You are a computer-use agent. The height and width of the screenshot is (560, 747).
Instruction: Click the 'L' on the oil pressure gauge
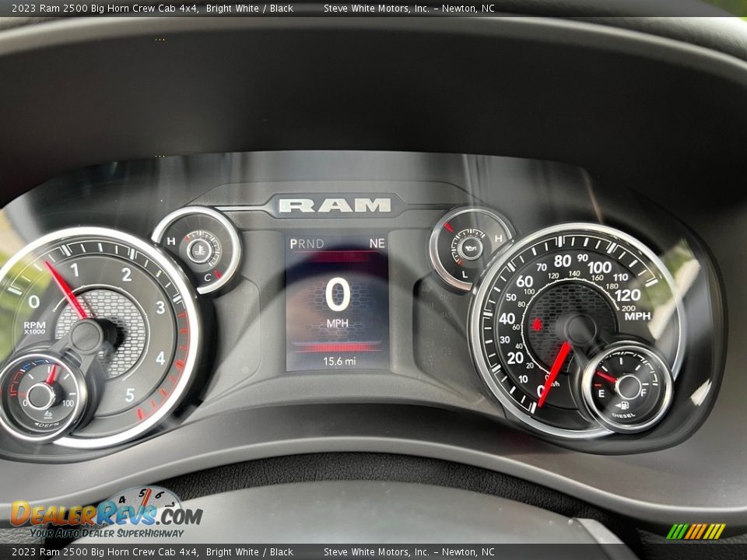(465, 275)
